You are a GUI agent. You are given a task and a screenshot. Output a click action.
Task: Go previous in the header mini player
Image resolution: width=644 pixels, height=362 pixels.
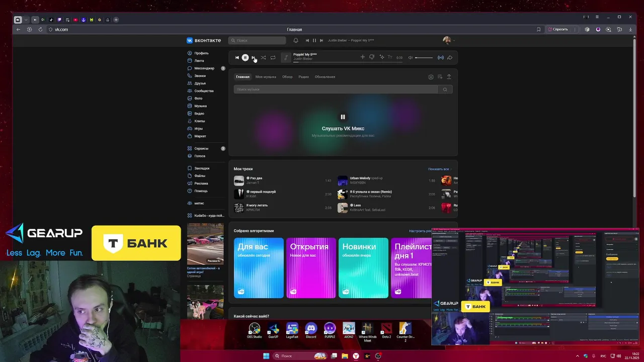tap(307, 40)
